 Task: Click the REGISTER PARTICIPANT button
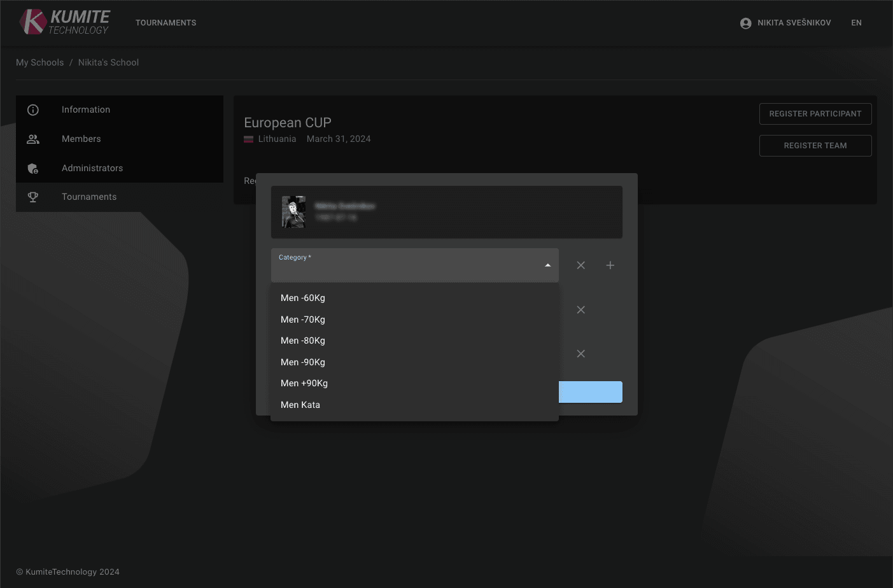815,113
